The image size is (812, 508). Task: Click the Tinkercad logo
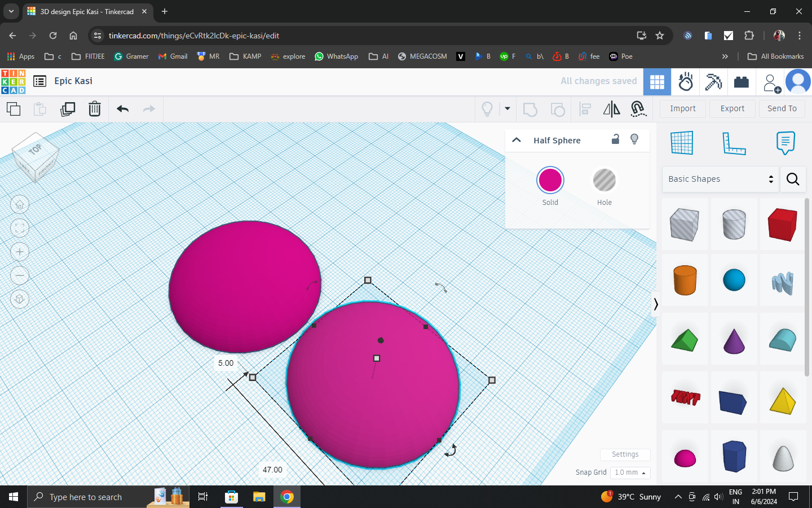(x=13, y=82)
